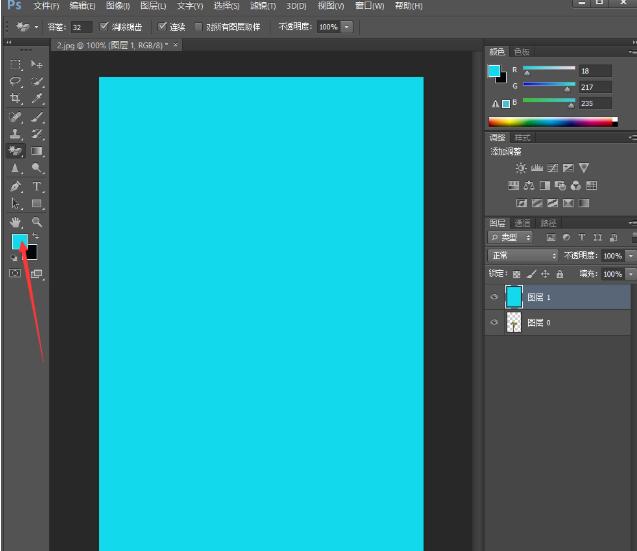
Task: Click the Brightness/Contrast adjustment icon
Action: tap(520, 168)
